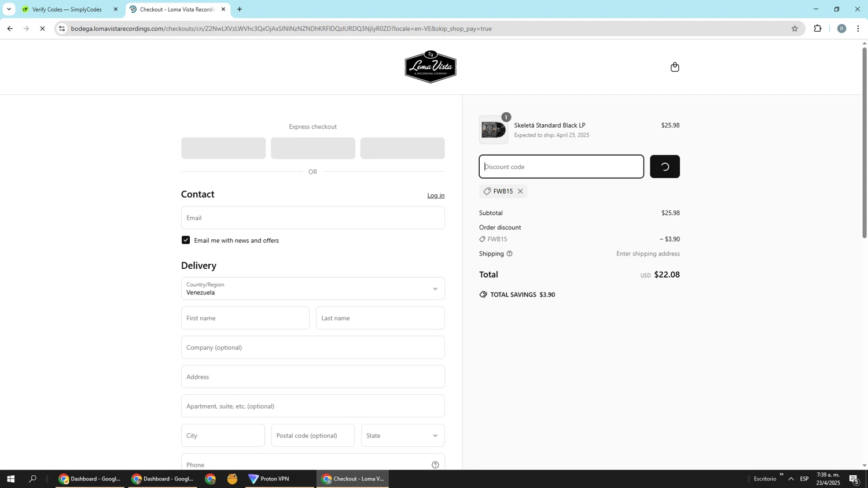Screen dimensions: 868x488
Task: Go back to the previous page
Action: [x=10, y=28]
